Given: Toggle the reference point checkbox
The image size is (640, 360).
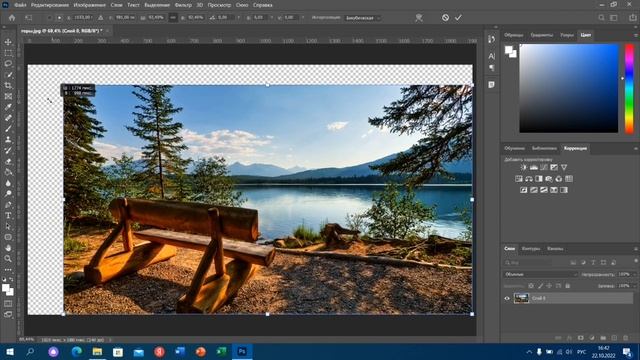Looking at the screenshot, I should (x=49, y=18).
